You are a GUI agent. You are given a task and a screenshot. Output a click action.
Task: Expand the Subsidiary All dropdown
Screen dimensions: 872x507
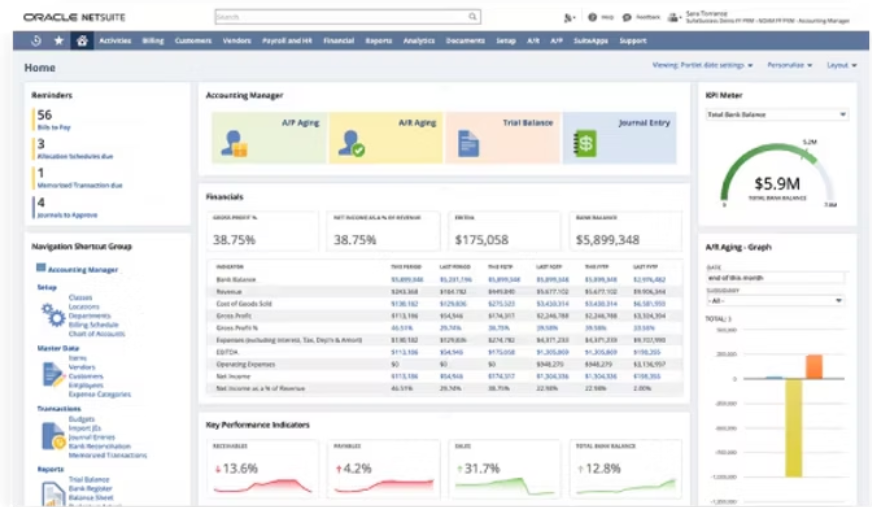click(775, 301)
